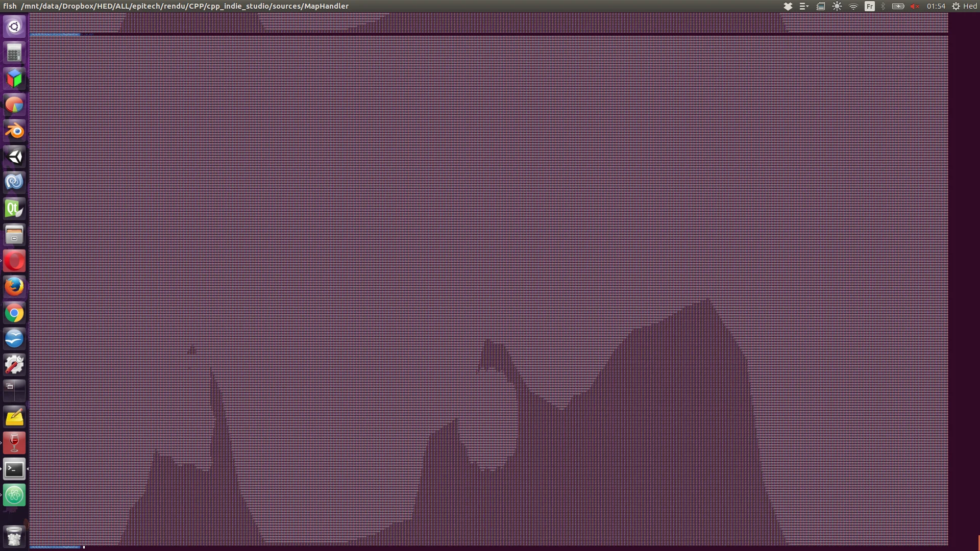Open Firefox from the launcher

(14, 287)
